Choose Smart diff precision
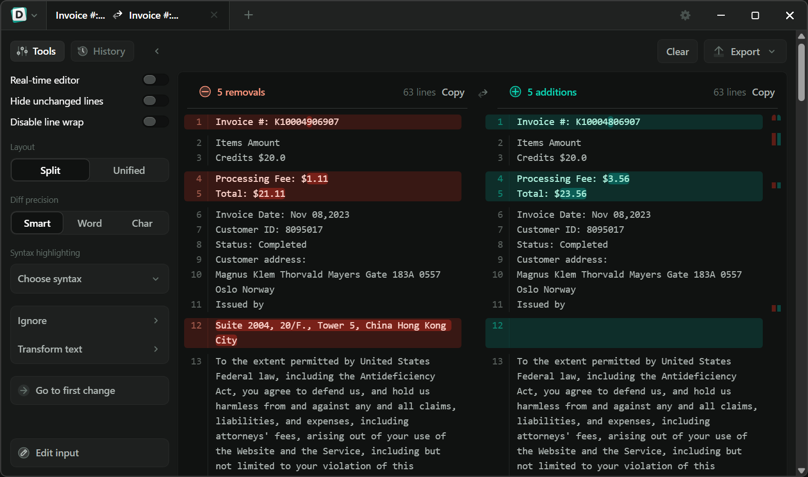Screen dimensions: 808x477 pyautogui.click(x=37, y=223)
